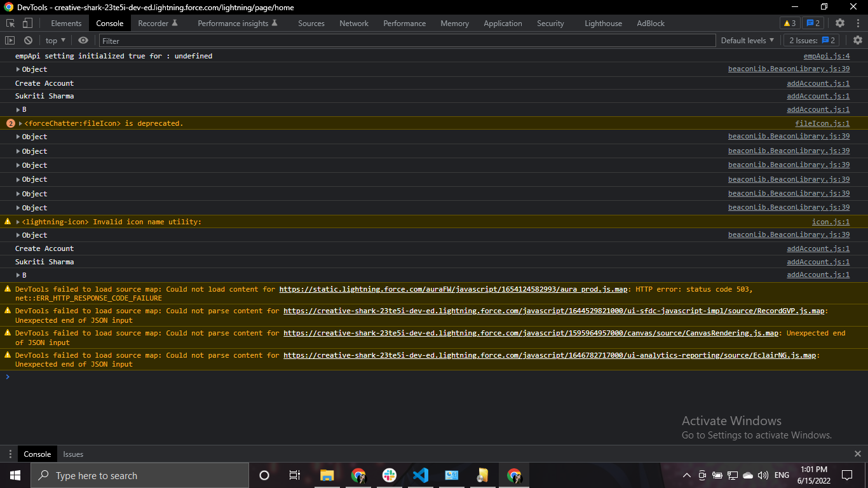Click the 2 Issues button

(811, 41)
